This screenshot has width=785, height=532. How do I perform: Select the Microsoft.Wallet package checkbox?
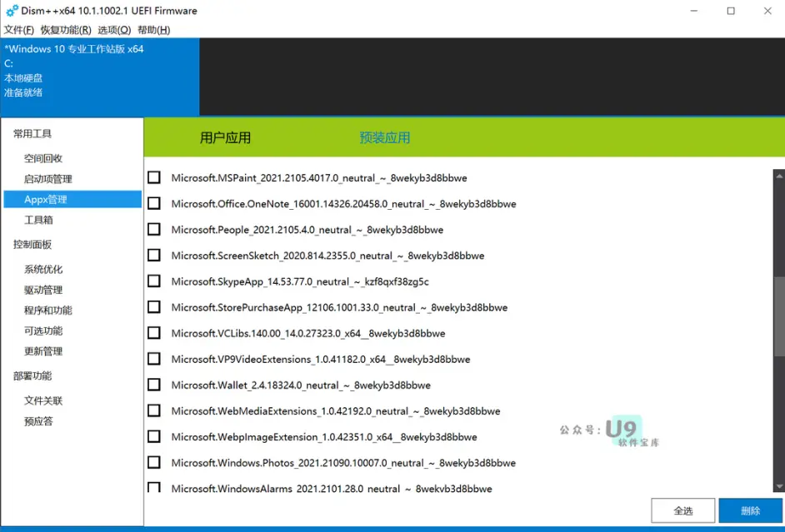(x=154, y=385)
